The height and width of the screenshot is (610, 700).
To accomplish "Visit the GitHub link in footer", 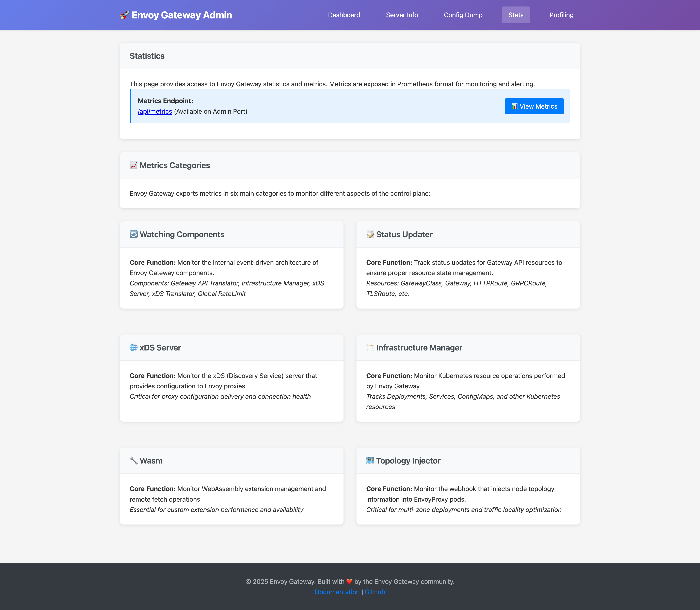I will (375, 592).
